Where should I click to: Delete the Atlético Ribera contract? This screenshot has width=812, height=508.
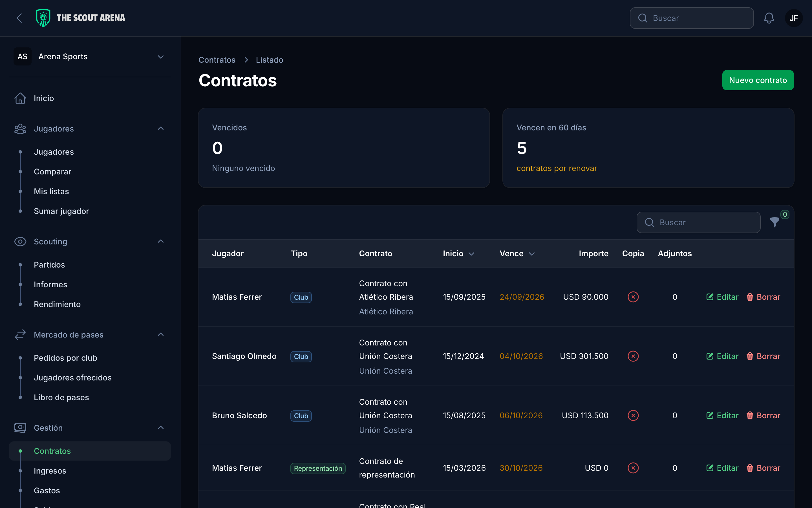coord(763,297)
